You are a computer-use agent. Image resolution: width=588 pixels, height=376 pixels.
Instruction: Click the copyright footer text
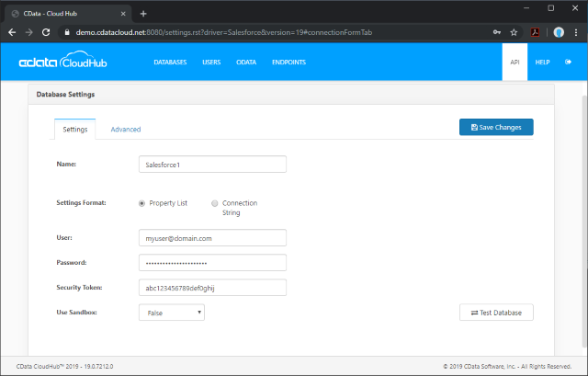(507, 366)
